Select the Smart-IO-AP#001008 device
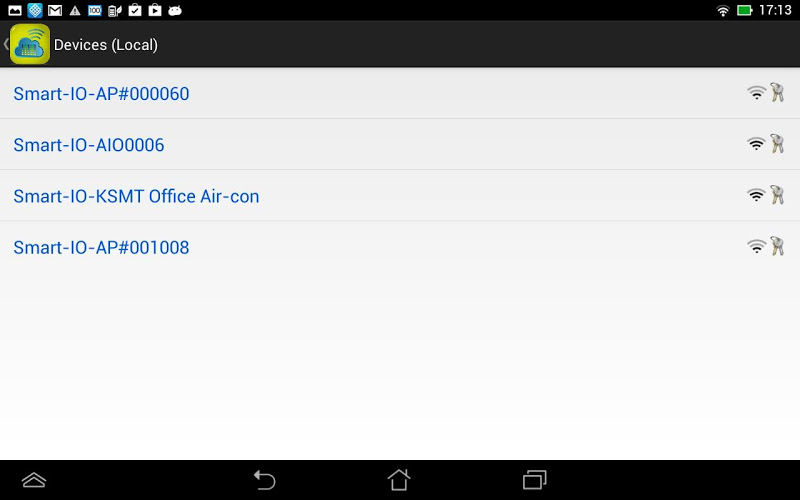Viewport: 800px width, 500px height. pyautogui.click(x=400, y=247)
